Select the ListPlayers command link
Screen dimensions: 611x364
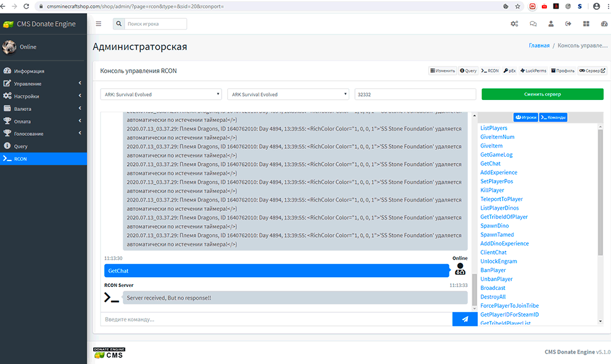tap(494, 128)
